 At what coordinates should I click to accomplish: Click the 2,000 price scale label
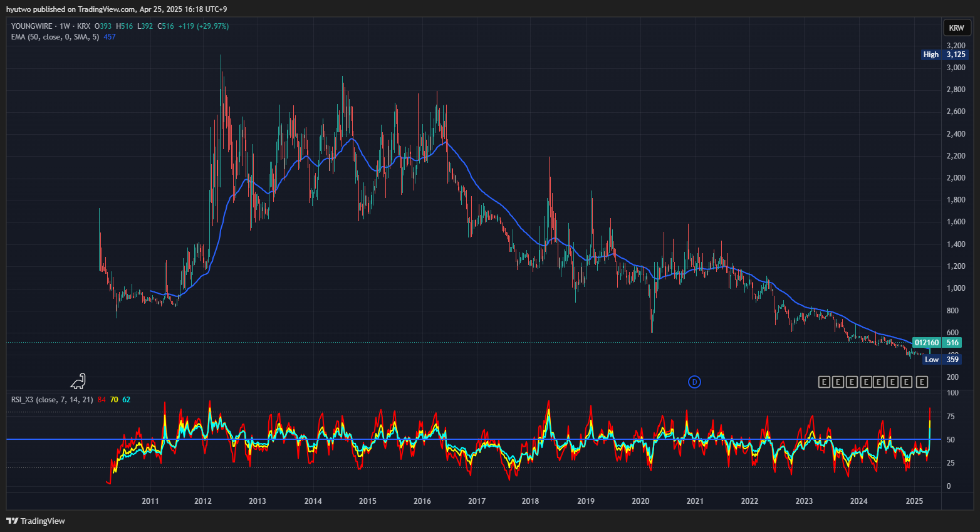pyautogui.click(x=956, y=178)
